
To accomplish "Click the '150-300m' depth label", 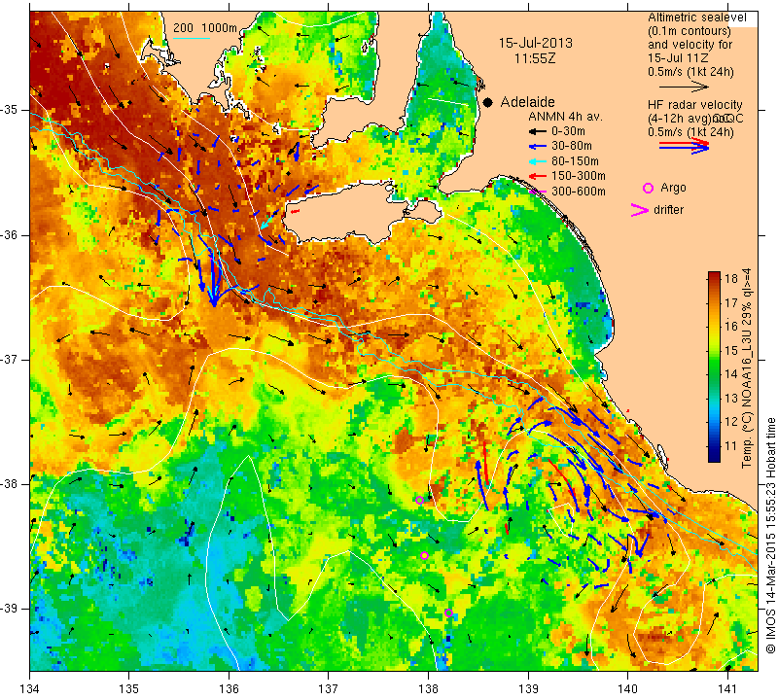I will (x=579, y=176).
